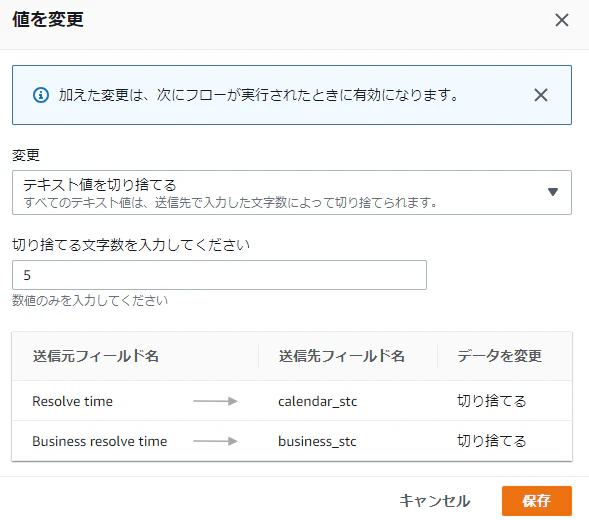Image resolution: width=589 pixels, height=520 pixels.
Task: Click the 切り捨てる文字数を入力してください label
Action: (131, 245)
